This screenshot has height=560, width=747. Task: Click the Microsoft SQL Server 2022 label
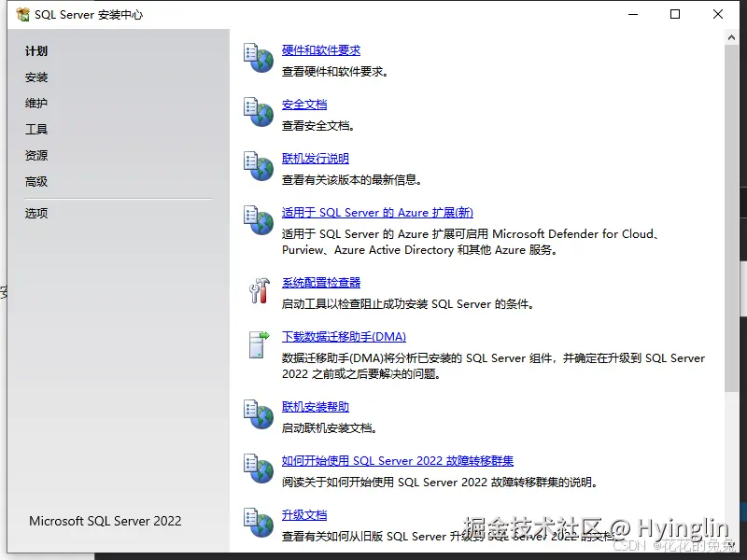coord(106,521)
